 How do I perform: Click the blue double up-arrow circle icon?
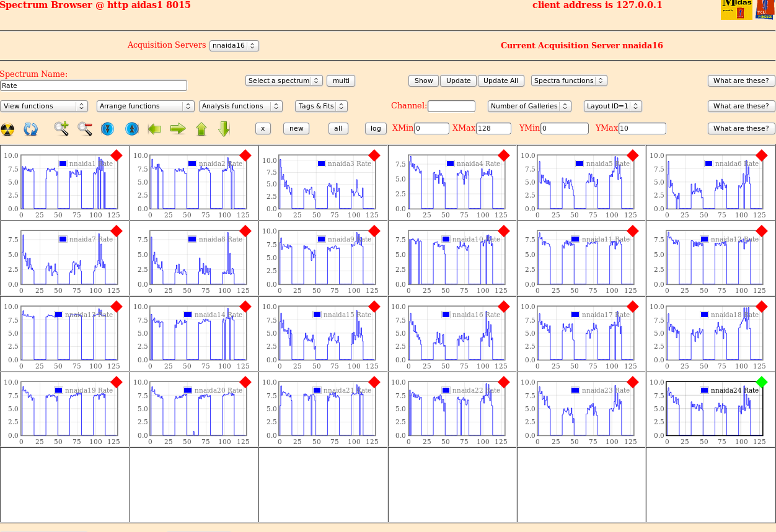click(x=131, y=129)
